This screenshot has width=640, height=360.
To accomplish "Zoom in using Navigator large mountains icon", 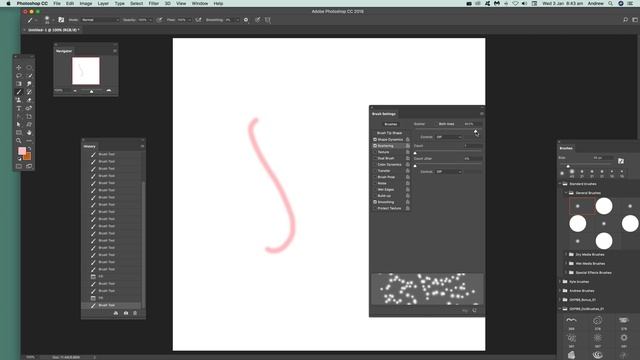I will [109, 91].
